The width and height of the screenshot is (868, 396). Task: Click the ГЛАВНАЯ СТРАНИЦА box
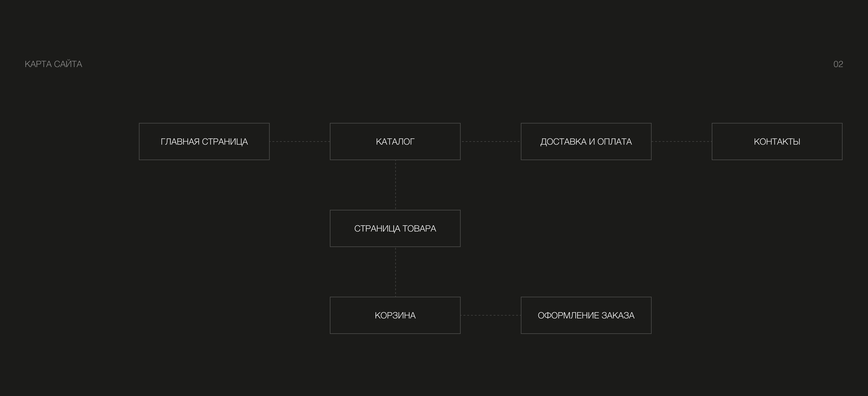click(204, 142)
